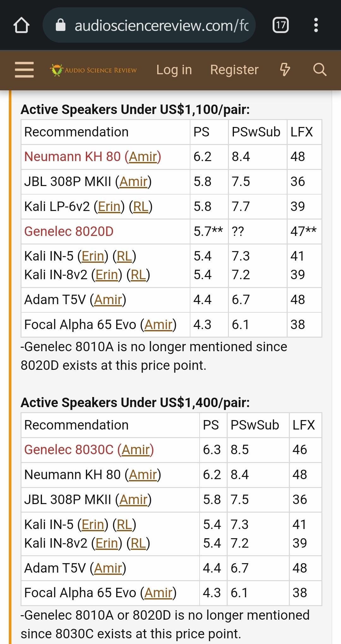Tap the browser home icon
341x644 pixels.
21,25
